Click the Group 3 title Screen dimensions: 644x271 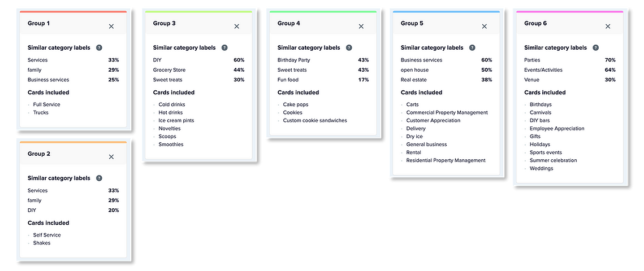click(x=165, y=23)
